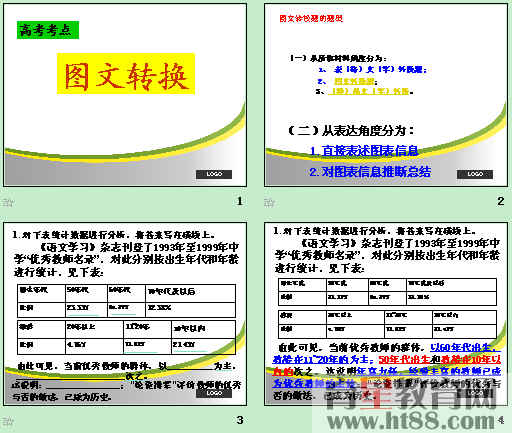This screenshot has width=512, height=433.
Task: Click the blue first item under heading (一)
Action: (x=372, y=69)
